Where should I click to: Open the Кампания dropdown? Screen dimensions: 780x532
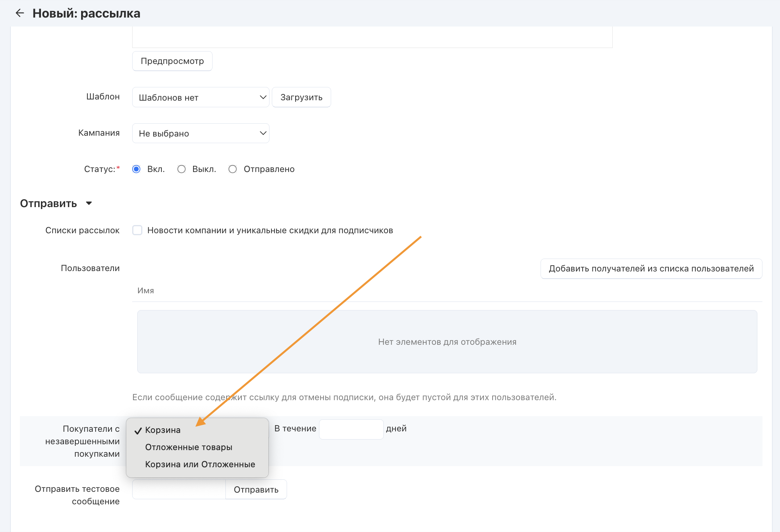click(x=200, y=133)
